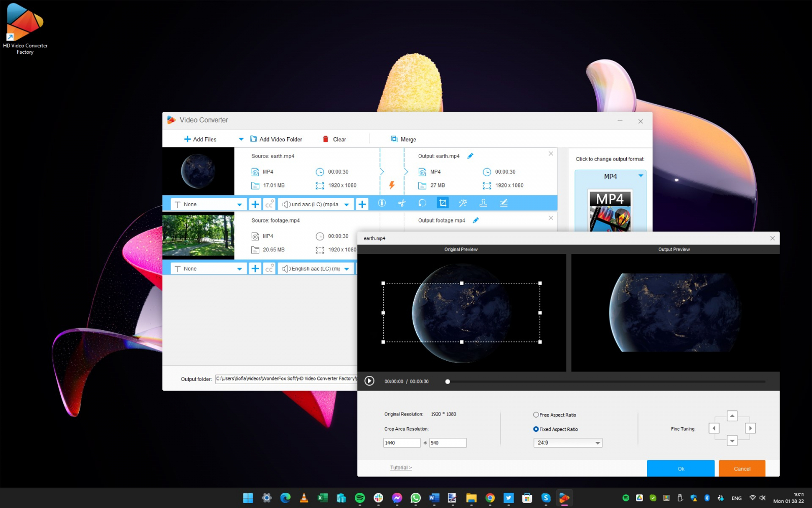Open the Add Files dropdown arrow
Image resolution: width=812 pixels, height=508 pixels.
click(241, 139)
